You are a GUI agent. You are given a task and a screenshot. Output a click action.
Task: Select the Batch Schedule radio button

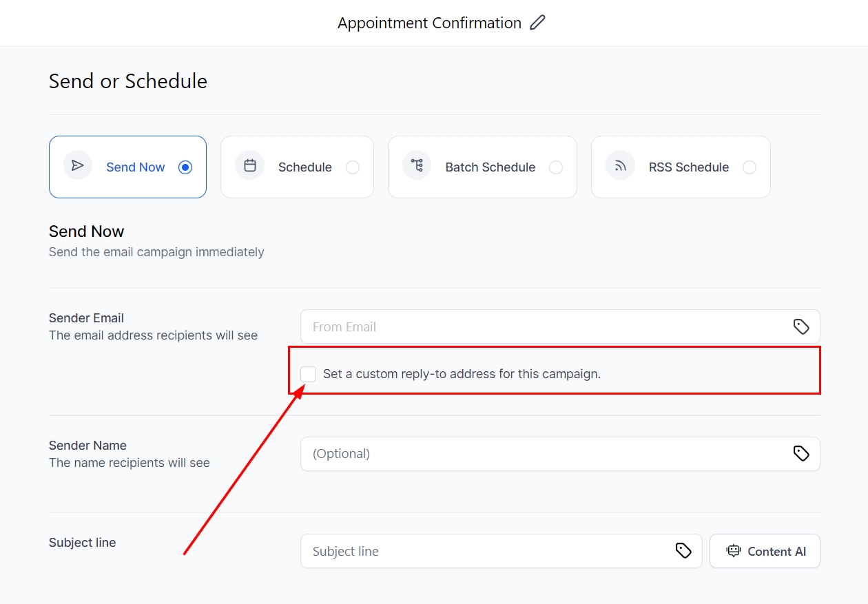tap(556, 167)
